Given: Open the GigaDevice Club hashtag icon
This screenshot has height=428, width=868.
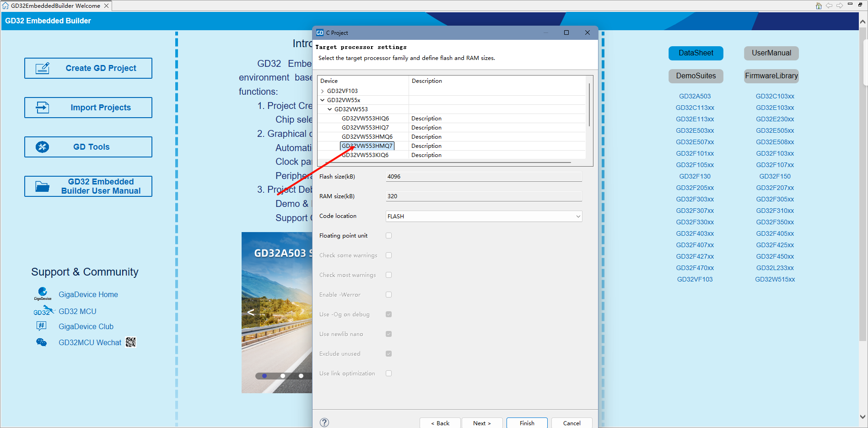Looking at the screenshot, I should point(41,326).
